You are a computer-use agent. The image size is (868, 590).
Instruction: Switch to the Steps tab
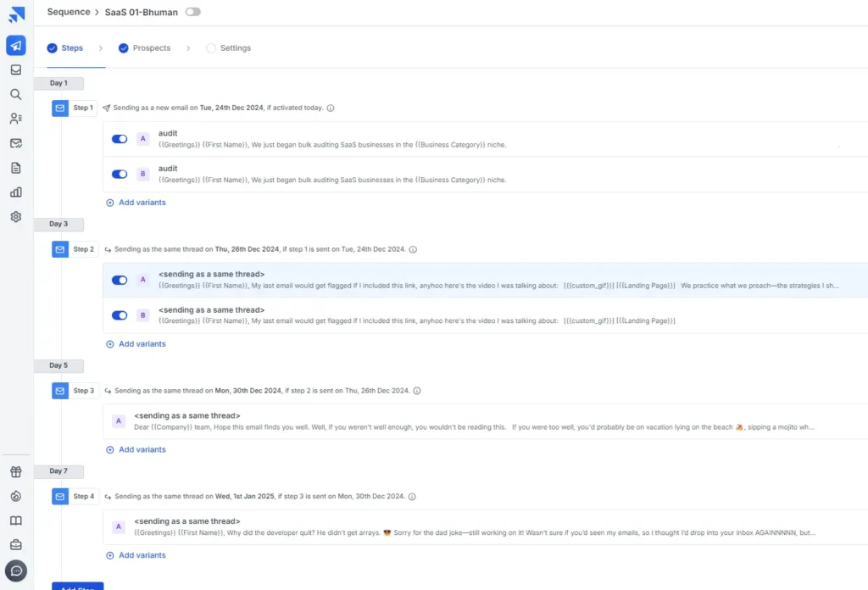click(x=65, y=48)
